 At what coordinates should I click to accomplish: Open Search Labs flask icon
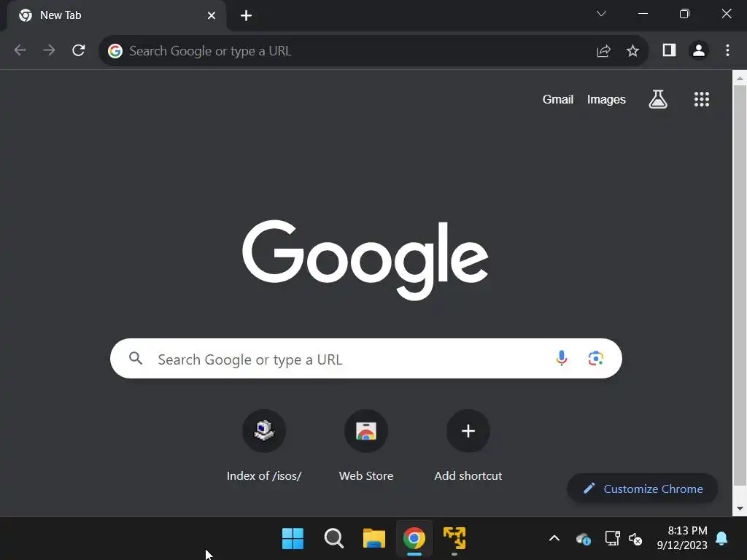[x=658, y=99]
